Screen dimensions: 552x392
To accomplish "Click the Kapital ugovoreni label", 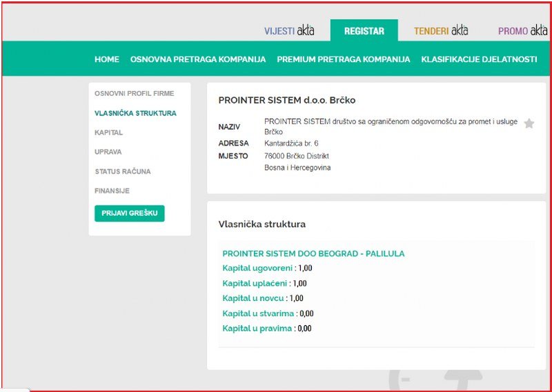I will (257, 268).
